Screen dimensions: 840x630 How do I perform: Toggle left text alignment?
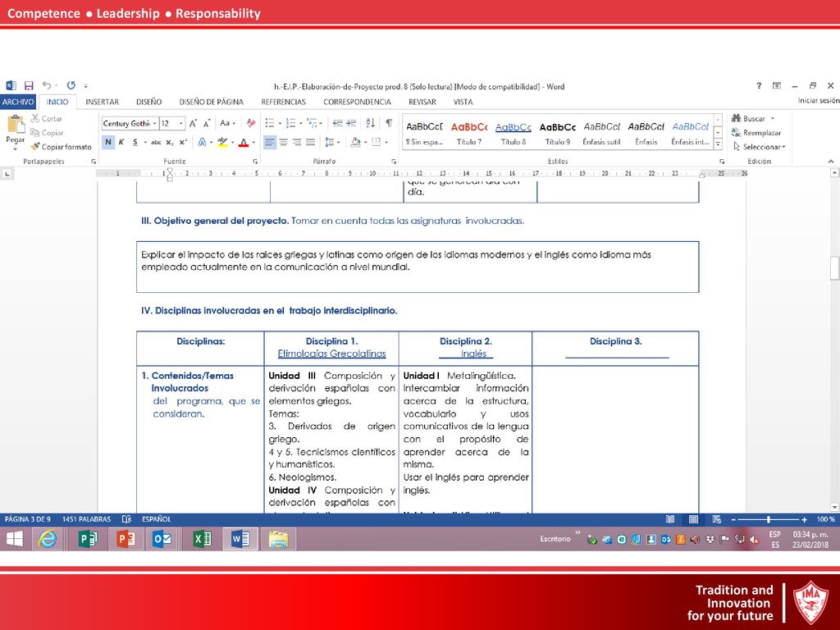pos(269,142)
